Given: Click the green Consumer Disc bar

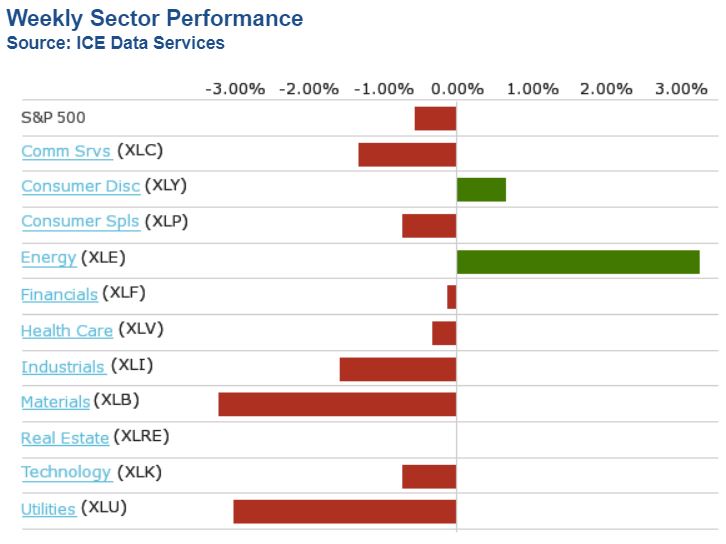Looking at the screenshot, I should tap(481, 189).
